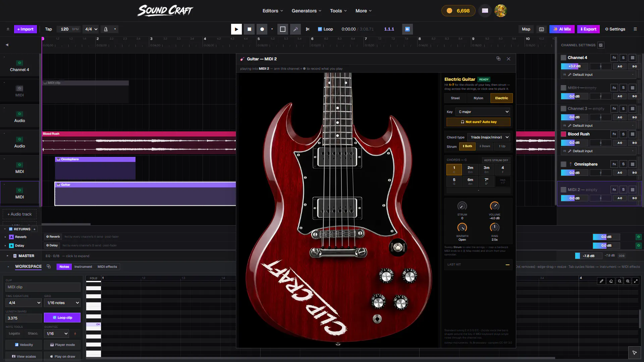The image size is (644, 362).
Task: Click the Channel Settings grid icon
Action: point(601,45)
